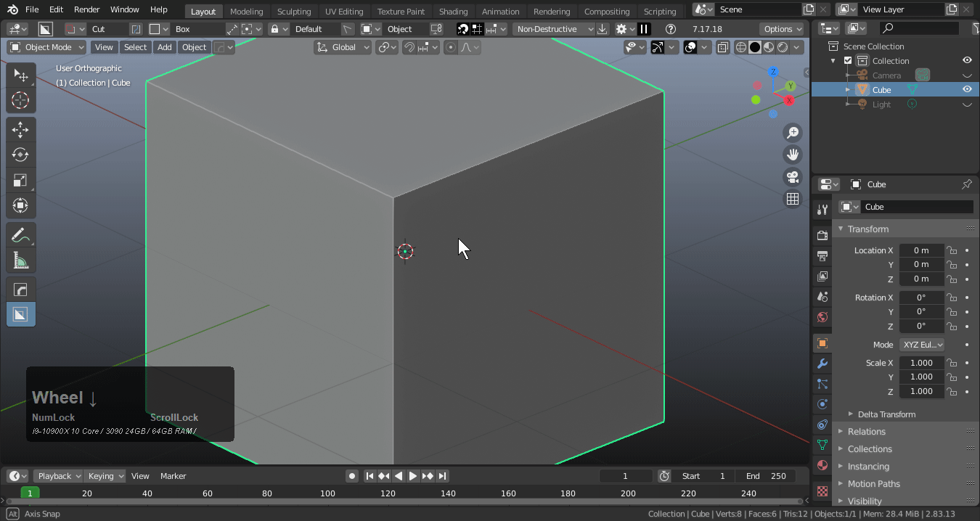Select the Move tool in toolbar
980x521 pixels.
pyautogui.click(x=20, y=130)
